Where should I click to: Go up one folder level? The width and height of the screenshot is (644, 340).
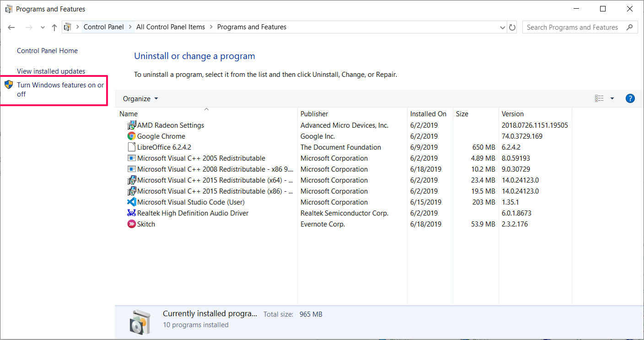tap(54, 27)
